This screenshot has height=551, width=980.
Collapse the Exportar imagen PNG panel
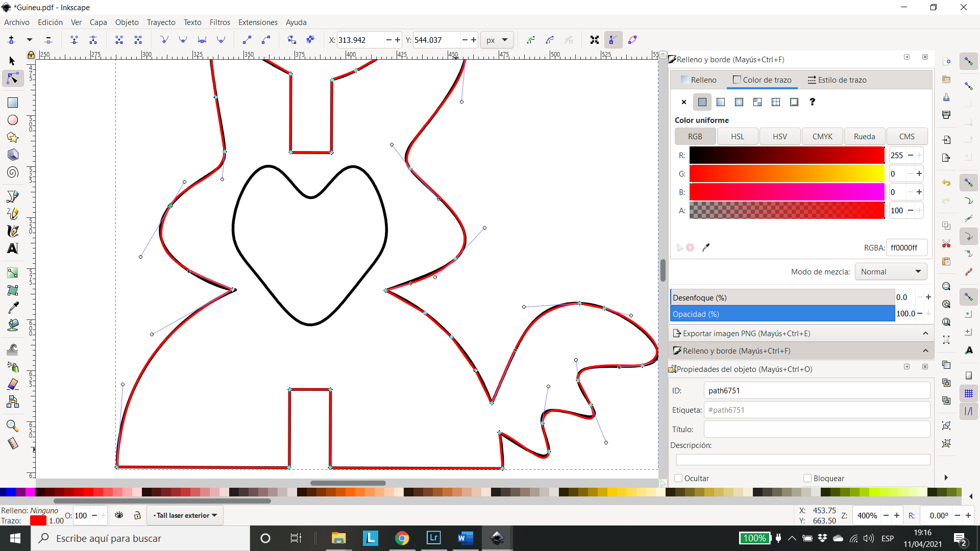click(x=925, y=333)
